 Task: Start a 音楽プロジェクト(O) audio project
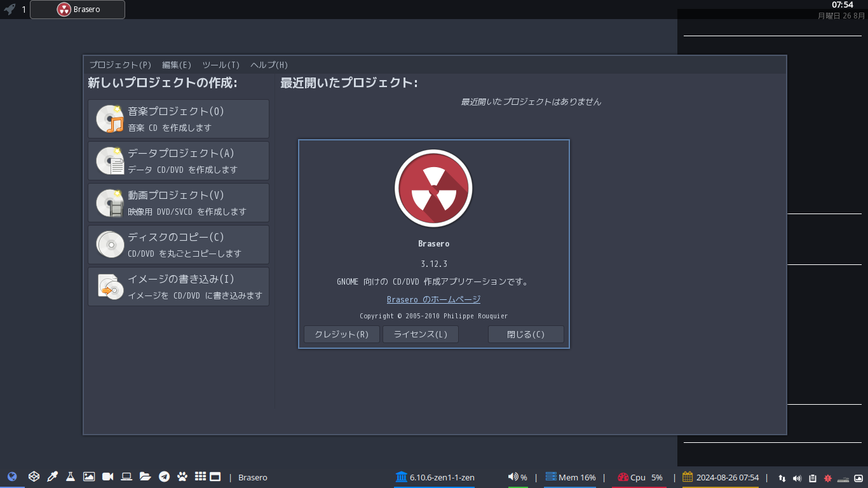tap(179, 119)
